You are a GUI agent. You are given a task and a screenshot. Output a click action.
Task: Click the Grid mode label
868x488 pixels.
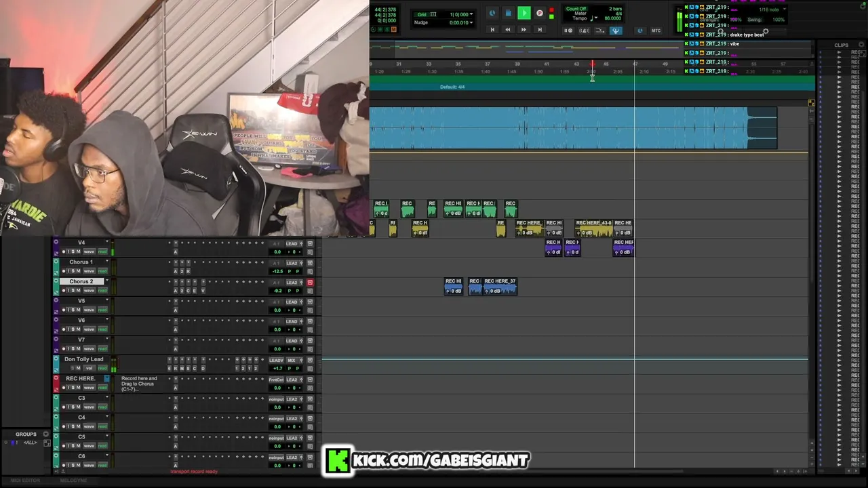click(422, 14)
